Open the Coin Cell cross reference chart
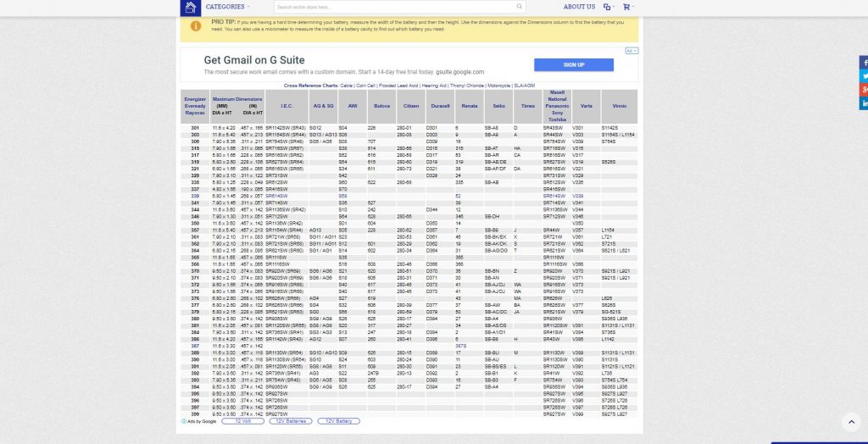Image resolution: width=868 pixels, height=444 pixels. click(366, 86)
